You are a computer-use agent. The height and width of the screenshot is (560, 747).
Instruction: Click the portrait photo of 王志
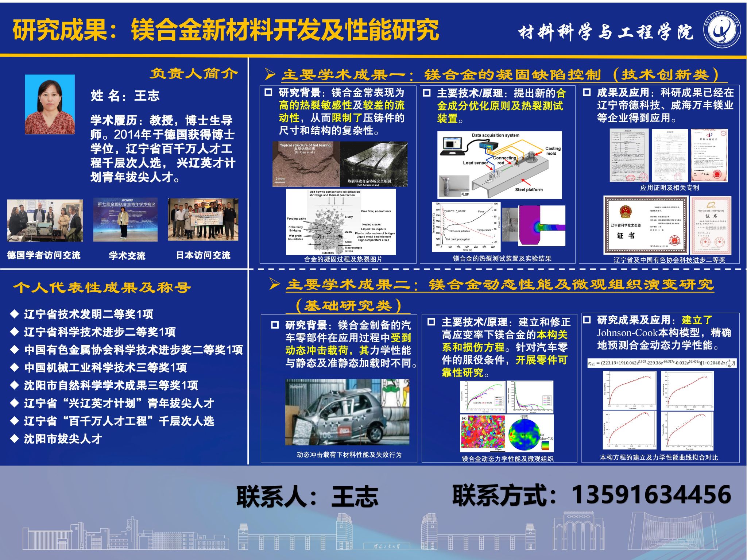50,104
